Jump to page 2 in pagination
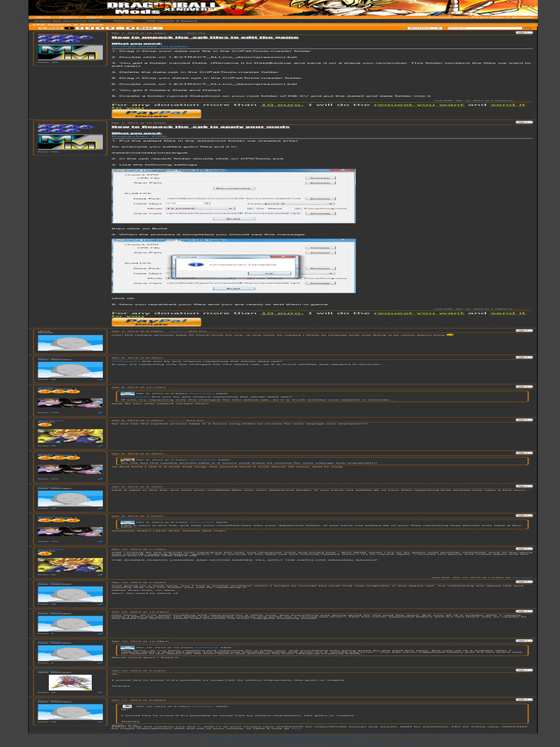 pyautogui.click(x=79, y=28)
